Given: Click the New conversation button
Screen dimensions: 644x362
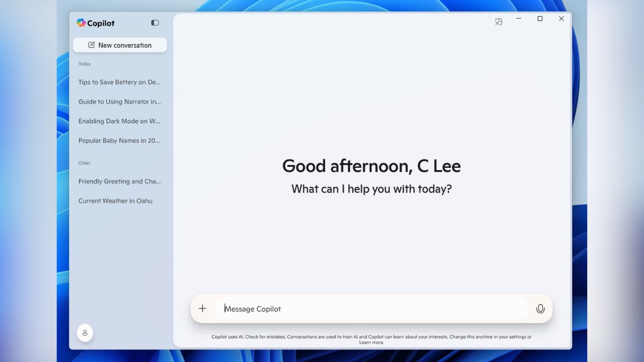Looking at the screenshot, I should coord(120,45).
